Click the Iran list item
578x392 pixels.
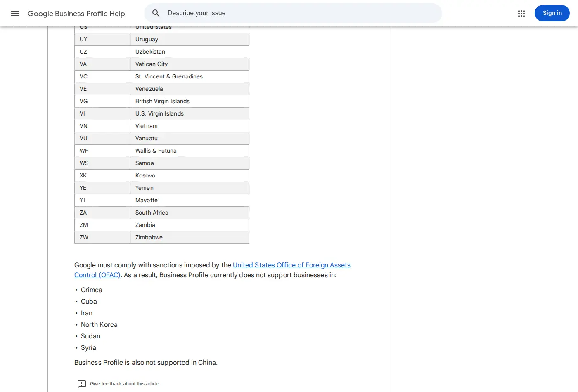87,313
